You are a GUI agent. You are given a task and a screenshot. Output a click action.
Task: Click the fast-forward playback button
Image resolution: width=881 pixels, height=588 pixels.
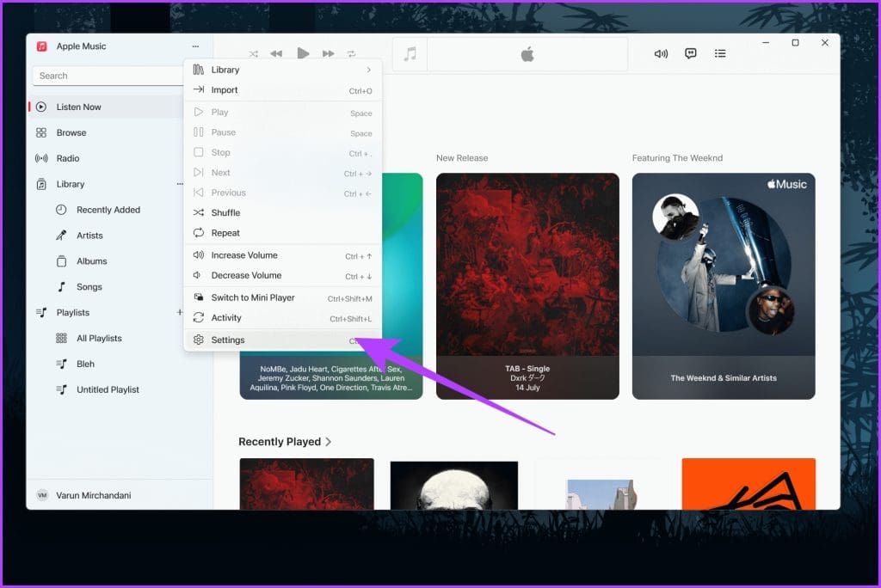click(328, 54)
